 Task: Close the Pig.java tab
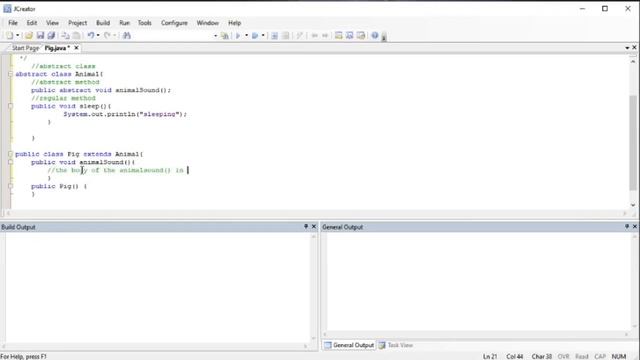pyautogui.click(x=76, y=48)
